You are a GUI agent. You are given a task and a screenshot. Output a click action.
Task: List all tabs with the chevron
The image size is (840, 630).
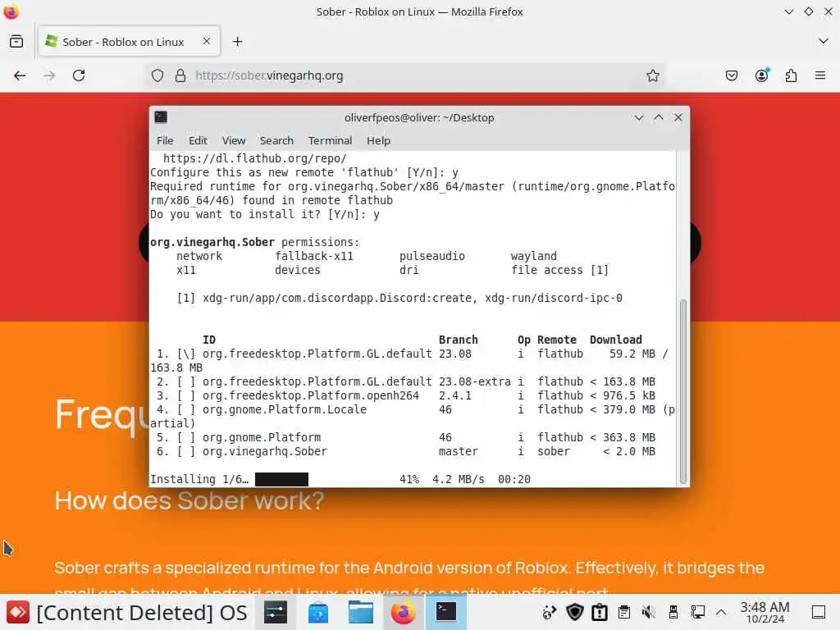click(824, 41)
